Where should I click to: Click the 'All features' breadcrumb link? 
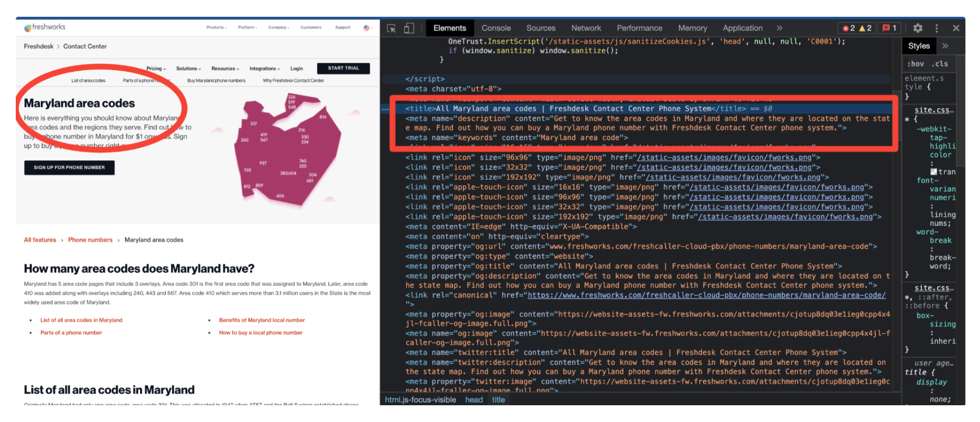click(40, 240)
